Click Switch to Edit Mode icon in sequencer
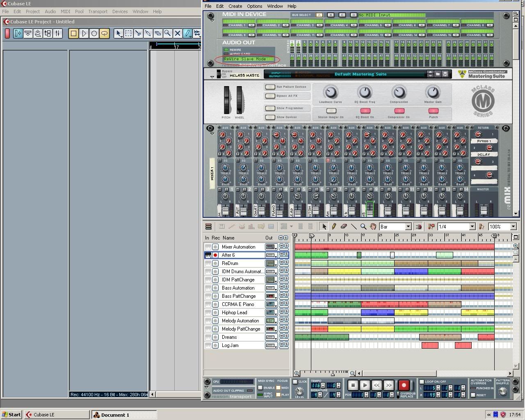Screen dimensions: 525x420 click(208, 226)
